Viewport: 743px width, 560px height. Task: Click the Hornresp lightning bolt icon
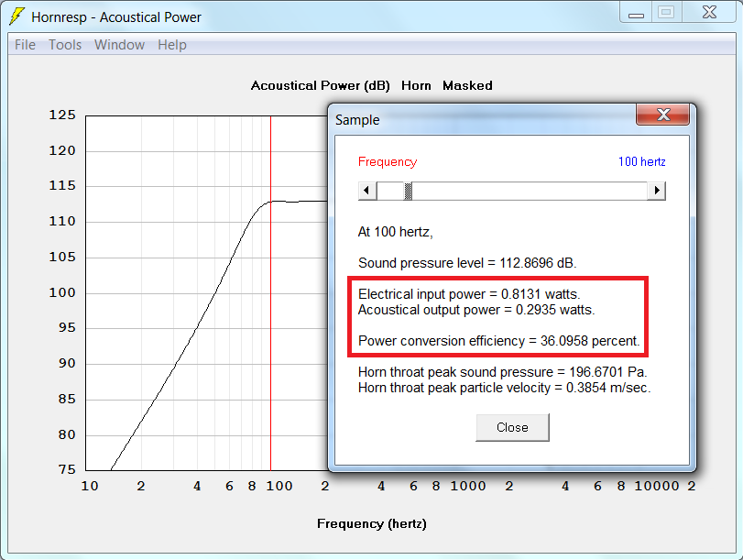[x=16, y=16]
